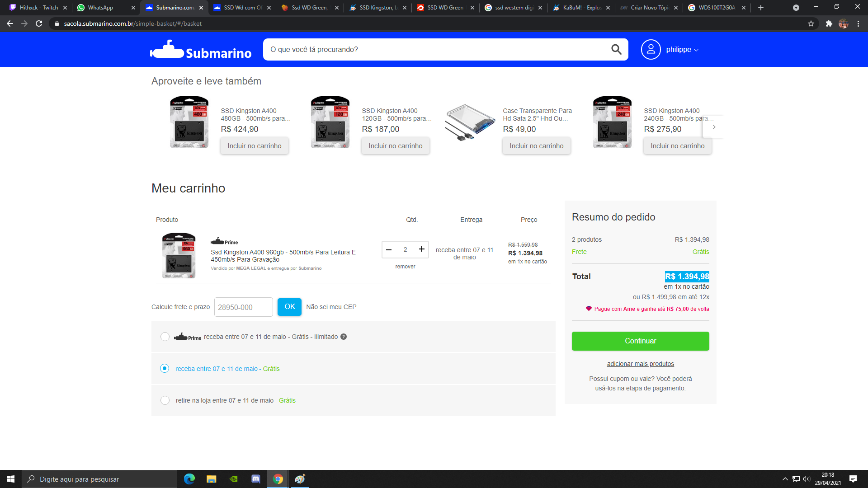Select the Prime delivery radio option
This screenshot has height=488, width=868.
165,337
